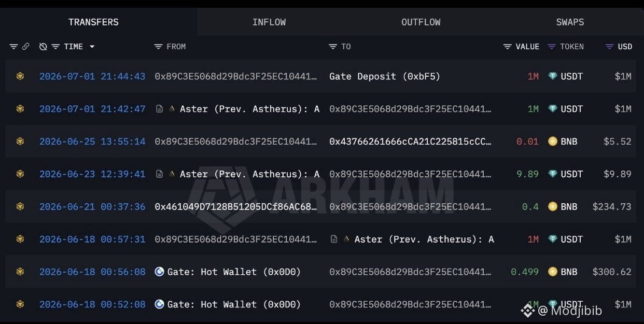Click BNB token on the 00:37:36 row
The width and height of the screenshot is (644, 324).
coord(563,206)
